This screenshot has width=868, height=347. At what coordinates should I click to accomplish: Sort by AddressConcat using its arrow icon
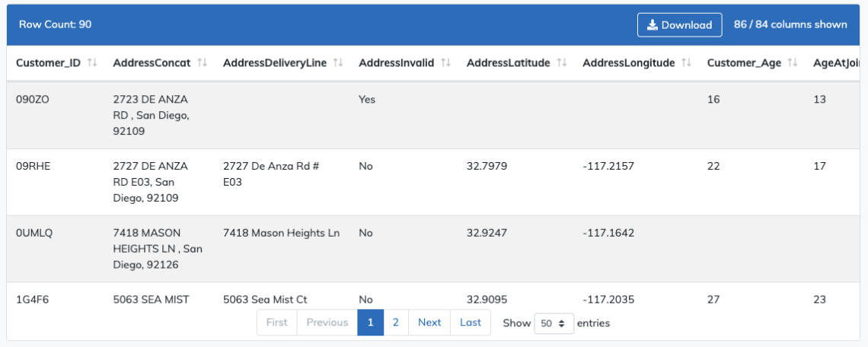pos(203,63)
